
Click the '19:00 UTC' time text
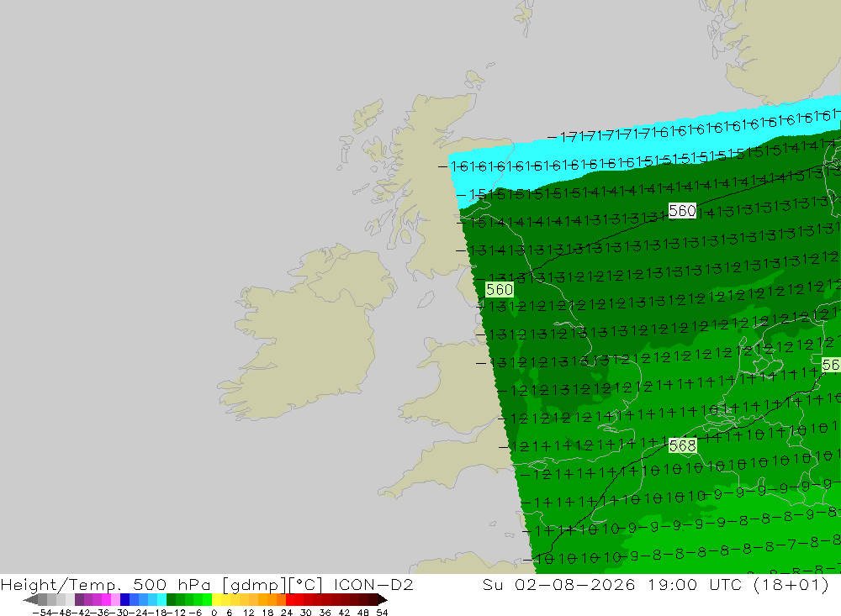coord(696,584)
